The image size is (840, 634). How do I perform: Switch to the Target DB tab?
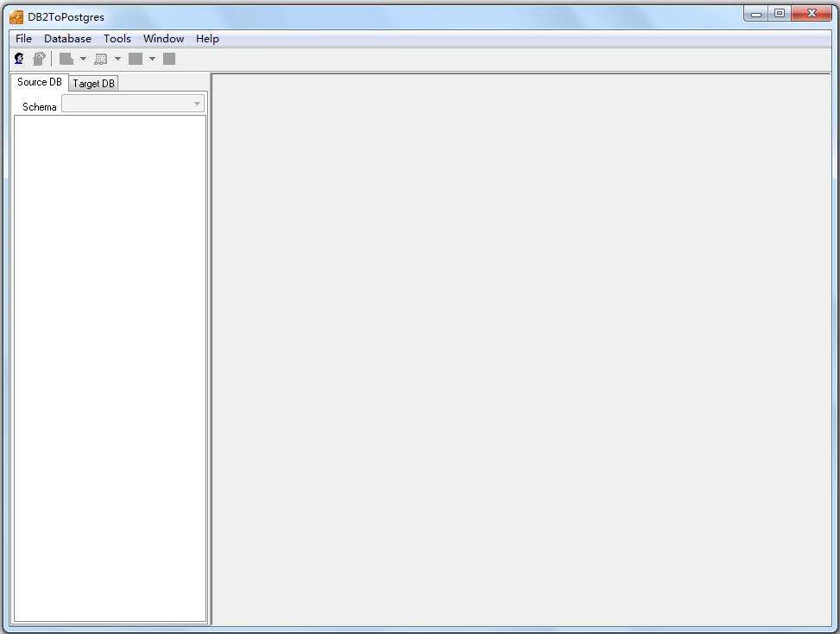pos(94,84)
